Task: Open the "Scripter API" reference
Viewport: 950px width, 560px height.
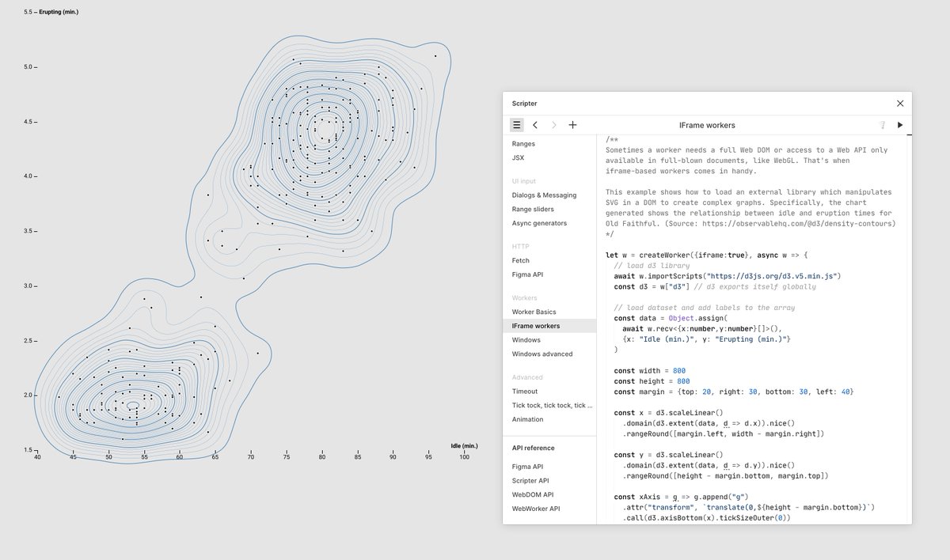Action: (x=530, y=480)
